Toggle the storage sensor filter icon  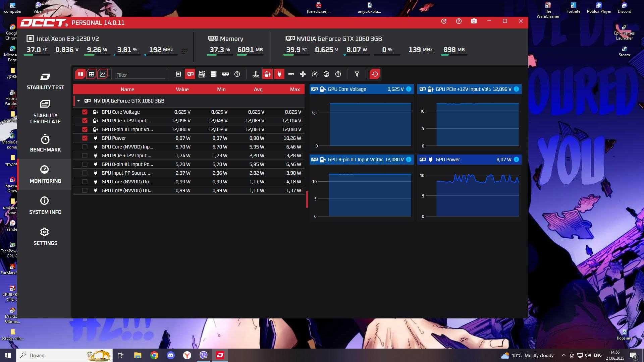click(x=214, y=74)
